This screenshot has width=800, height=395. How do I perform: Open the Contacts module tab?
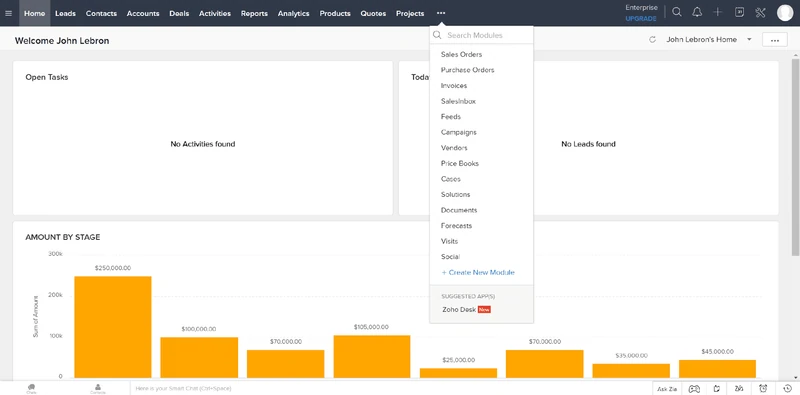coord(101,13)
